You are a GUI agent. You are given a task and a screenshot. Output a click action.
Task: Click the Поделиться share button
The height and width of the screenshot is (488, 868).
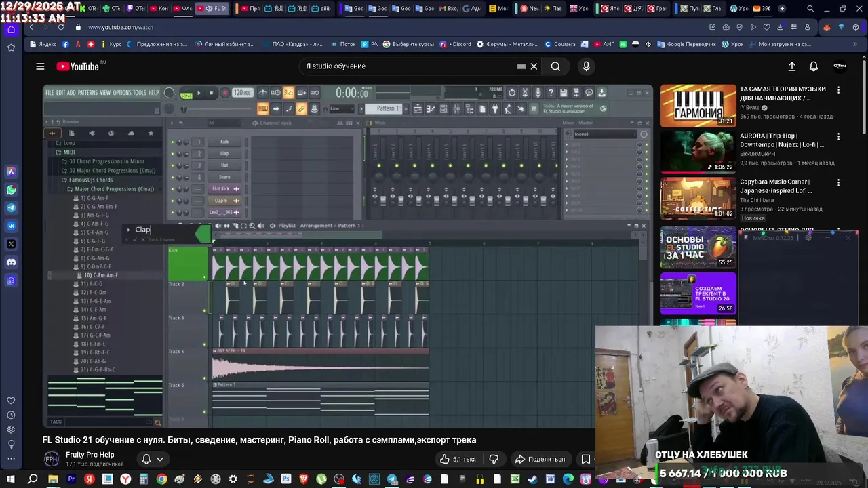[540, 459]
